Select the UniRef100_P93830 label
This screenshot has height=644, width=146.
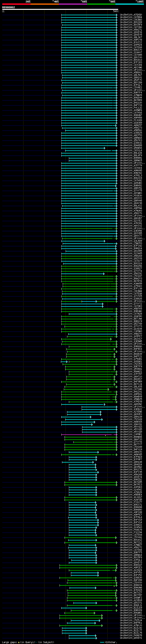tap(131, 196)
